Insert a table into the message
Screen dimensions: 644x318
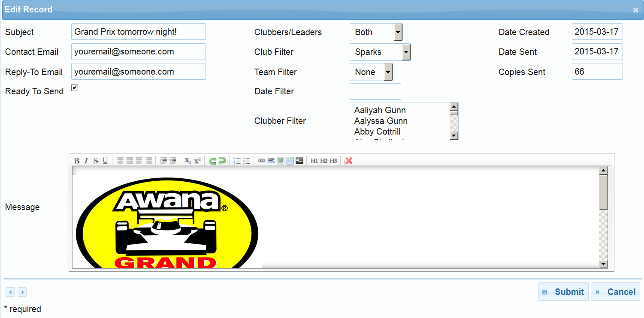coord(290,161)
